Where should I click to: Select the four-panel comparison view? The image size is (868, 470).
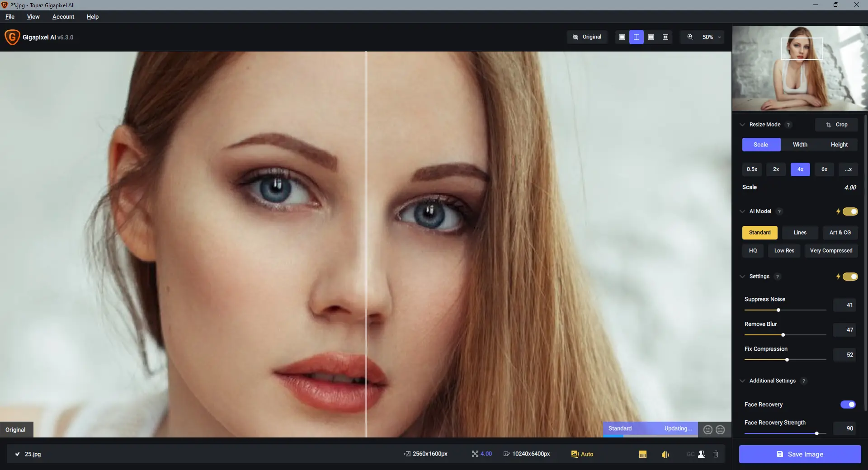[x=665, y=37]
